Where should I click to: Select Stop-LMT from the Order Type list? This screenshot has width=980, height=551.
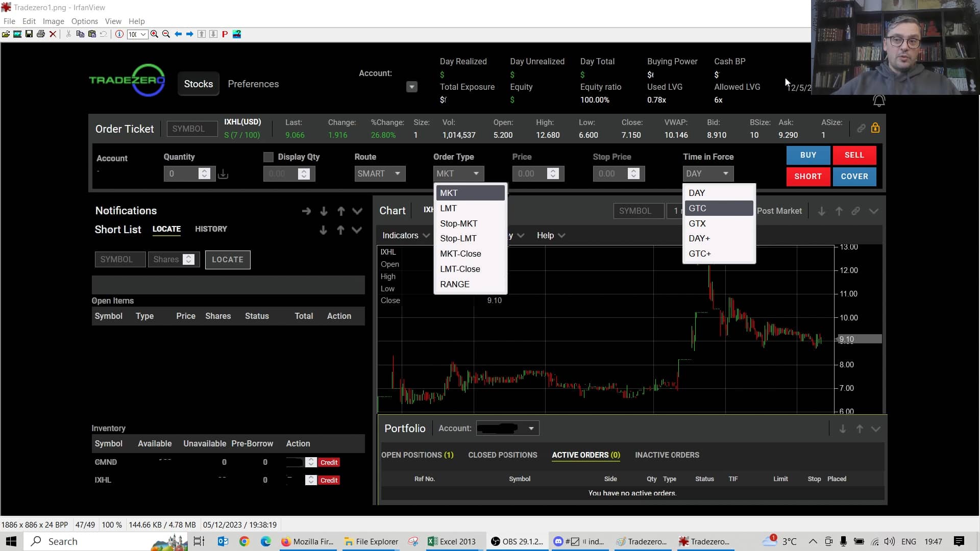pos(458,238)
